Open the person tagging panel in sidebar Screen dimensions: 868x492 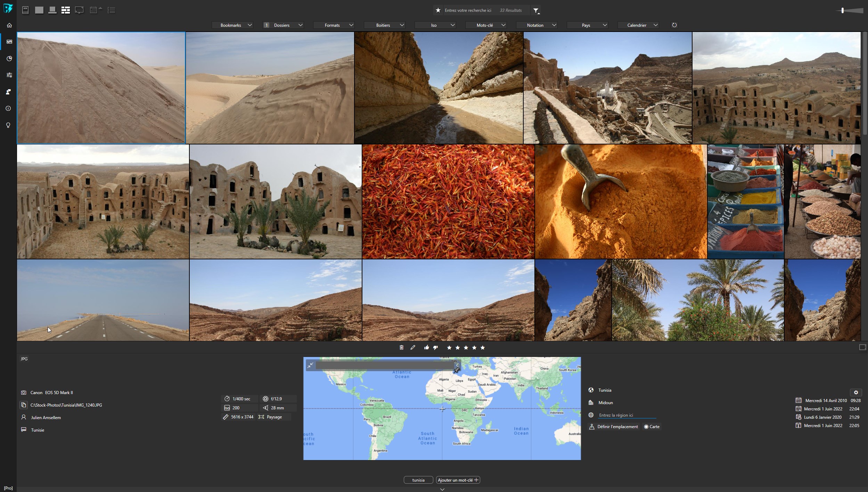[9, 92]
